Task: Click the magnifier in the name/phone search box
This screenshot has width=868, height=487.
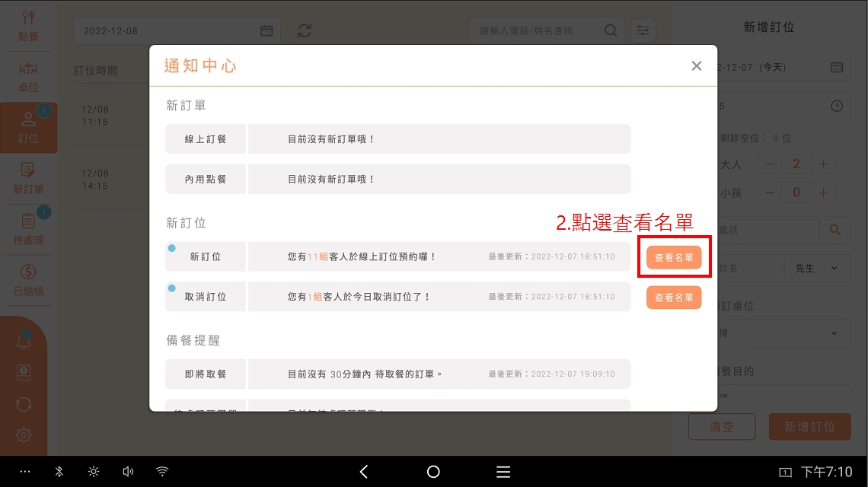Action: coord(611,30)
